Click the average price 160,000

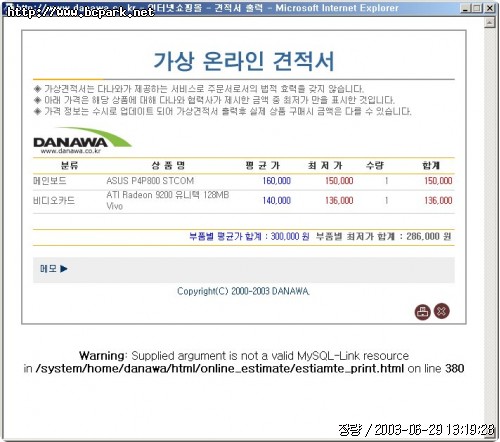[x=277, y=181]
